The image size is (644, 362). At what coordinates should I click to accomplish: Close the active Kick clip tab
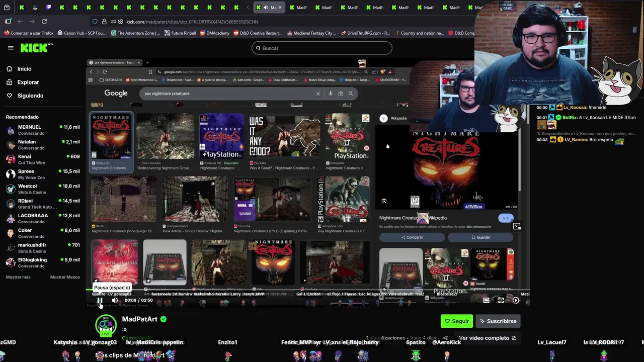click(280, 8)
